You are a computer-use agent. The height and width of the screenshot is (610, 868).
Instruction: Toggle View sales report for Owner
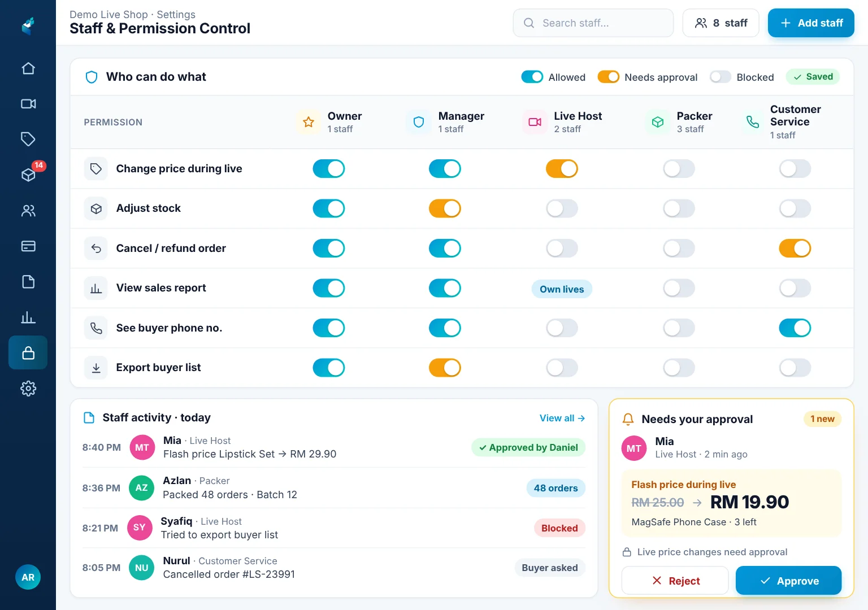(x=329, y=288)
